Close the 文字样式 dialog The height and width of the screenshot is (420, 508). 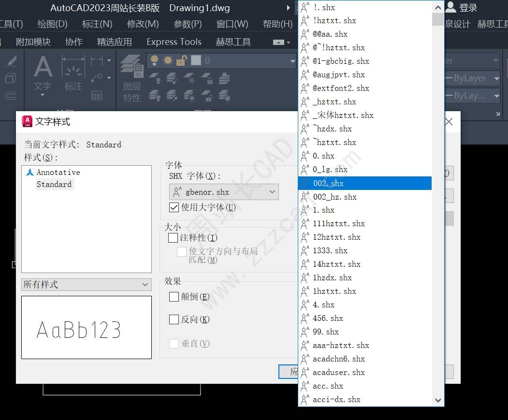[x=449, y=121]
